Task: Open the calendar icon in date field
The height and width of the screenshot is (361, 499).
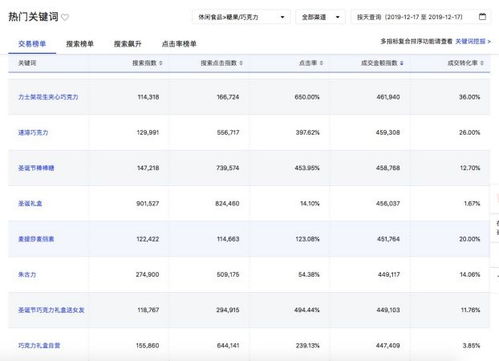Action: (x=482, y=16)
